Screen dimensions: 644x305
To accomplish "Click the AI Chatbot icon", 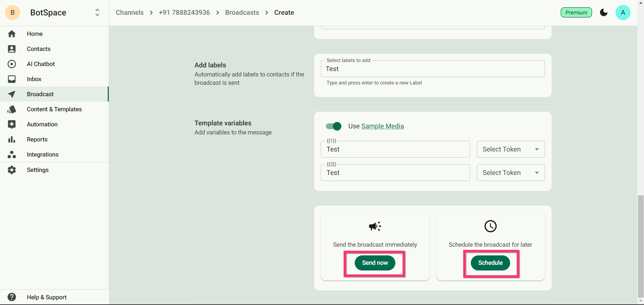I will pyautogui.click(x=12, y=64).
